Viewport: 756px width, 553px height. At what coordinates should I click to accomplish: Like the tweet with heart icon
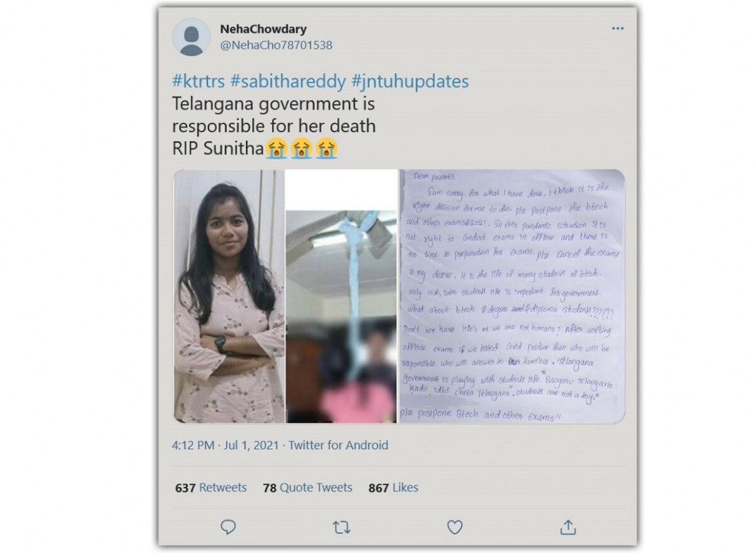pyautogui.click(x=455, y=527)
